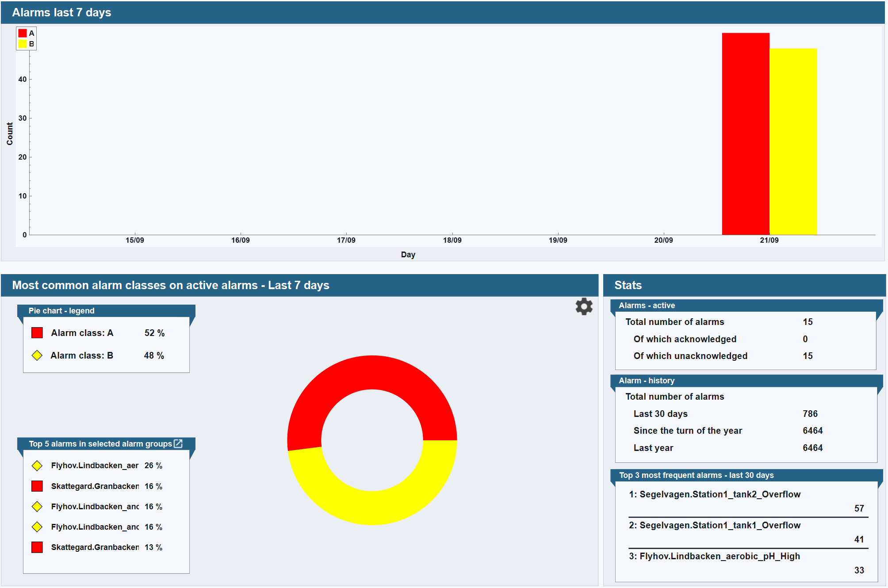
Task: Click the count 33 for aerobic pH High
Action: coord(859,570)
